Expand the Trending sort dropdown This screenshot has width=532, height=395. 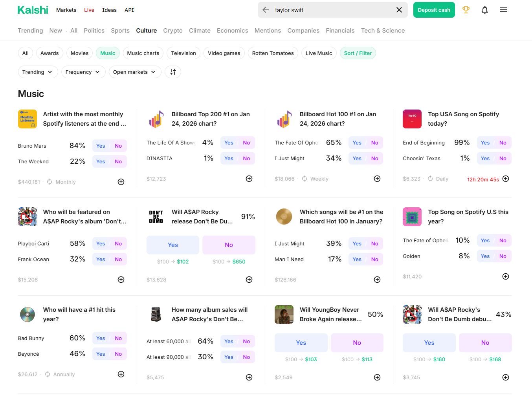[38, 72]
